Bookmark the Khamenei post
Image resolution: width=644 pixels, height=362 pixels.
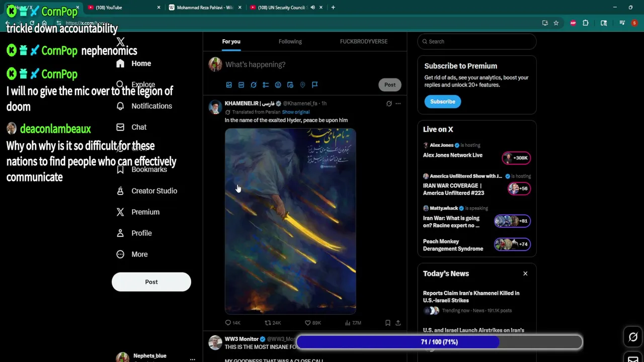(x=388, y=323)
